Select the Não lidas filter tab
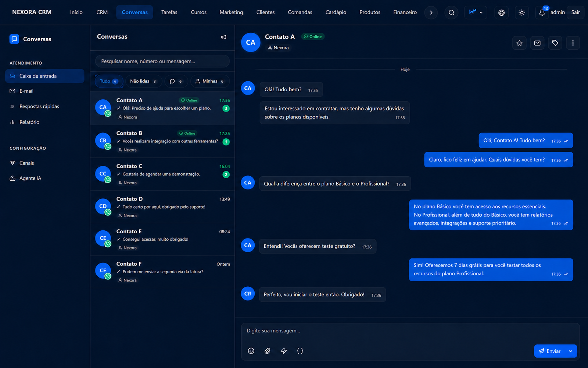 coord(143,81)
